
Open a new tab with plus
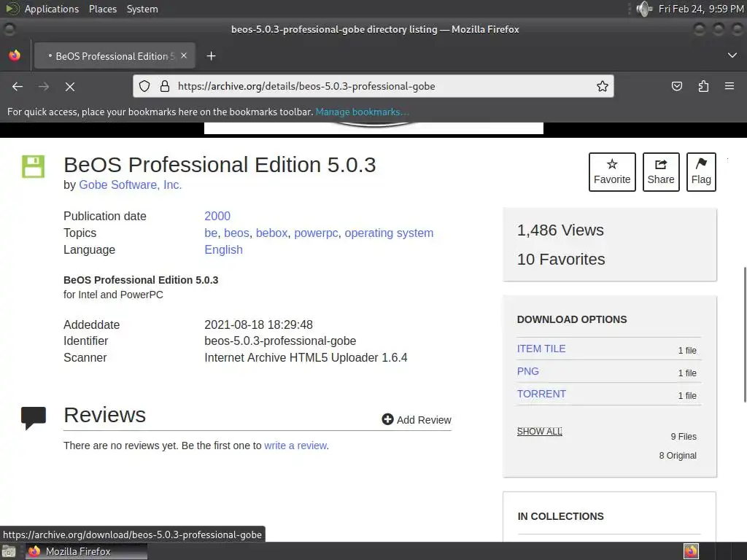pyautogui.click(x=211, y=56)
